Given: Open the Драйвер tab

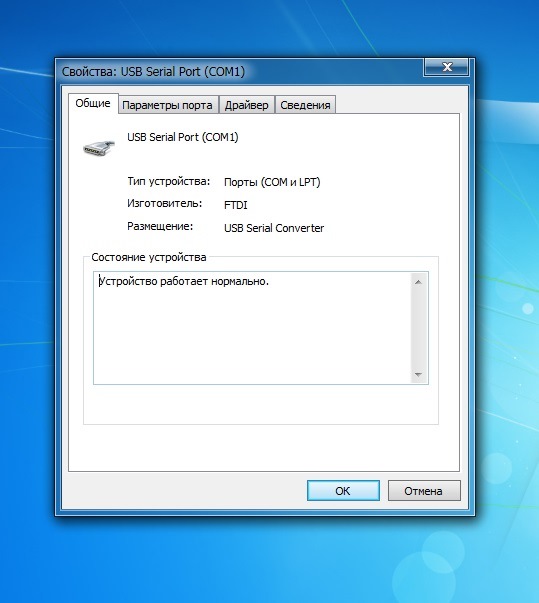Looking at the screenshot, I should (x=246, y=105).
